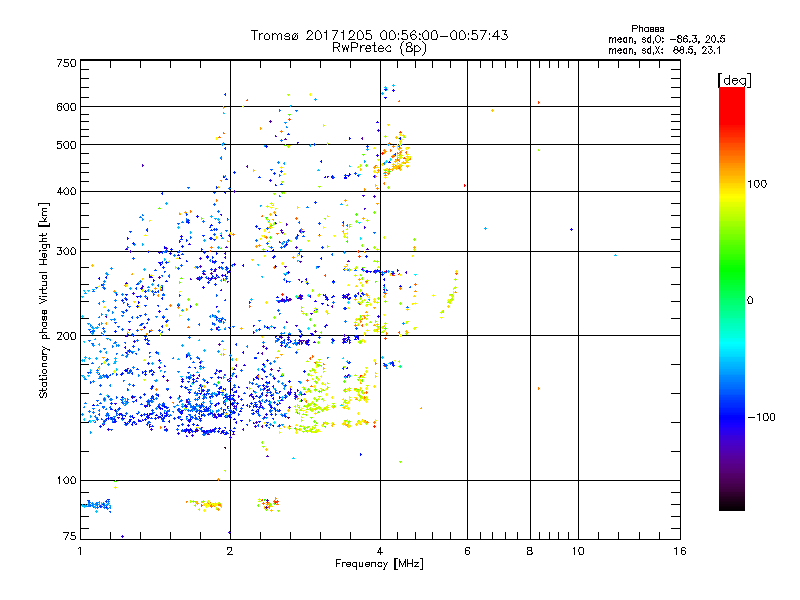Image resolution: width=800 pixels, height=600 pixels.
Task: Click the y-axis tick value '75'
Action: 70,536
